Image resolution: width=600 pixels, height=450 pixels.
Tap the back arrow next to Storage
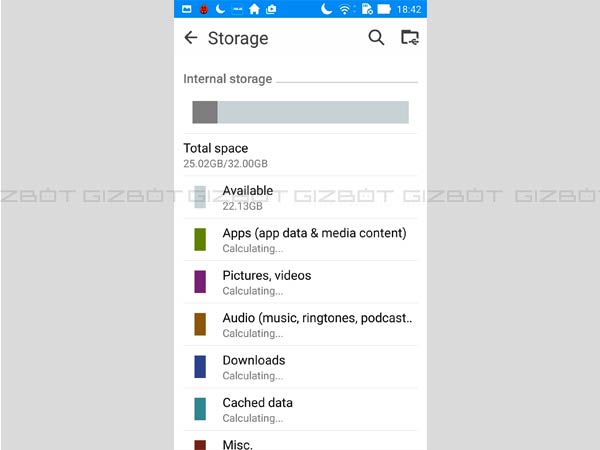[x=191, y=38]
